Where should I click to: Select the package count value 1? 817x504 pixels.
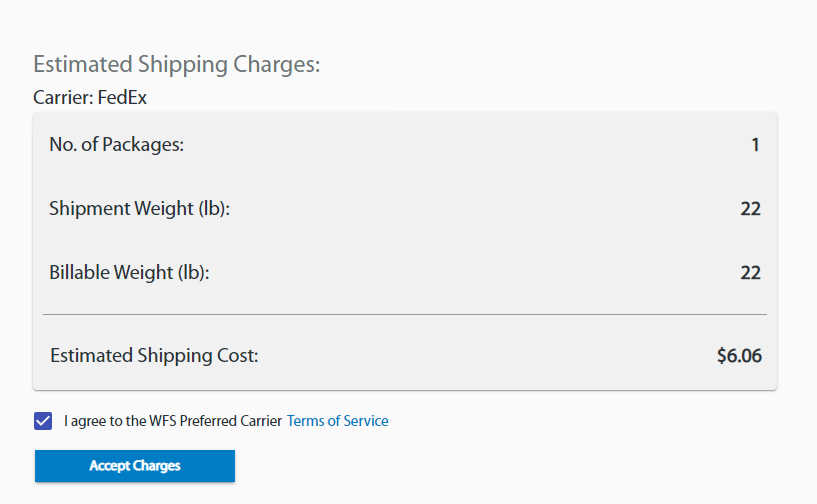click(x=756, y=145)
